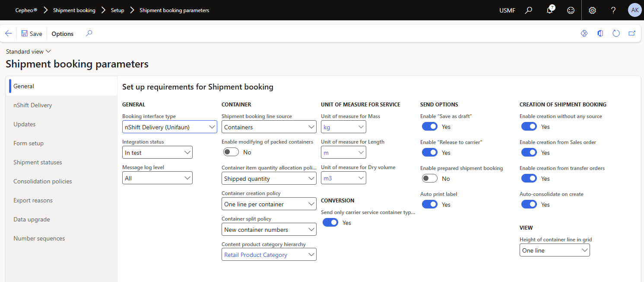The image size is (644, 282).
Task: Click the help question mark icon
Action: [613, 10]
